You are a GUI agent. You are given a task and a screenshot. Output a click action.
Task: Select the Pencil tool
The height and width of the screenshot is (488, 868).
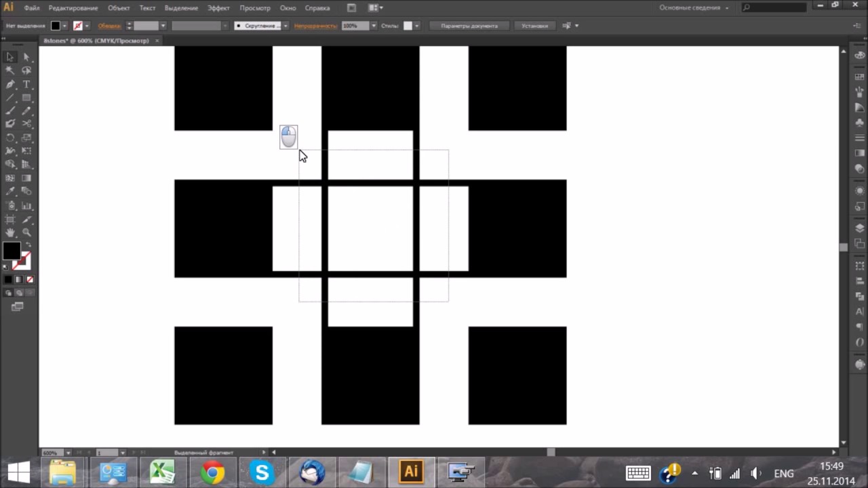[26, 110]
